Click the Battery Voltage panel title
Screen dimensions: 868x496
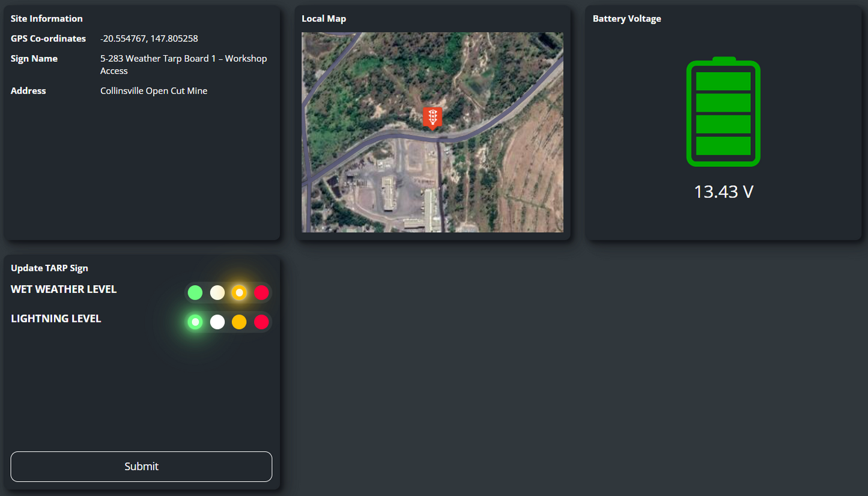point(627,19)
